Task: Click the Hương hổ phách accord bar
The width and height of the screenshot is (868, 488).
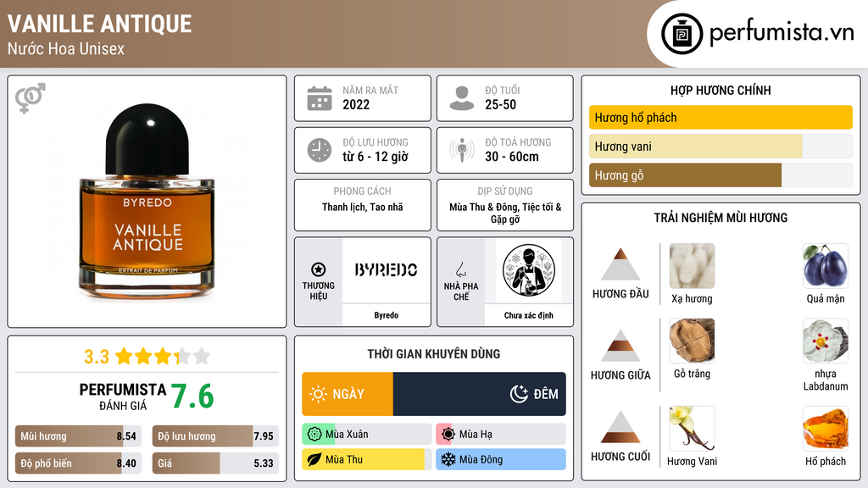Action: coord(721,117)
